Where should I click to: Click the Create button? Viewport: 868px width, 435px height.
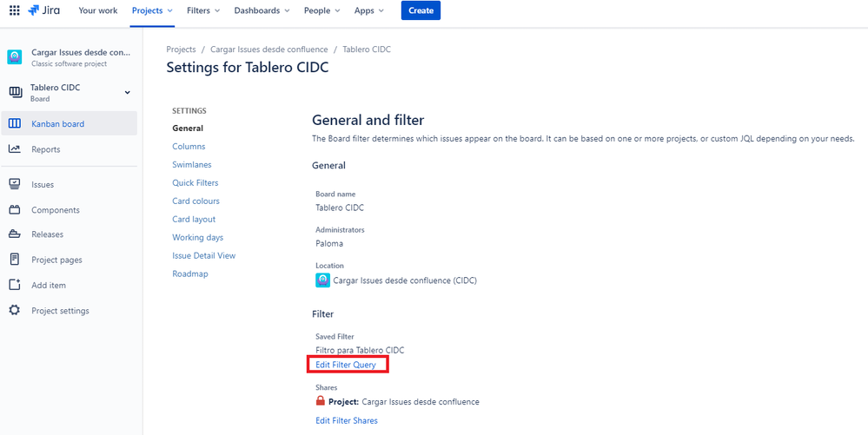point(421,10)
